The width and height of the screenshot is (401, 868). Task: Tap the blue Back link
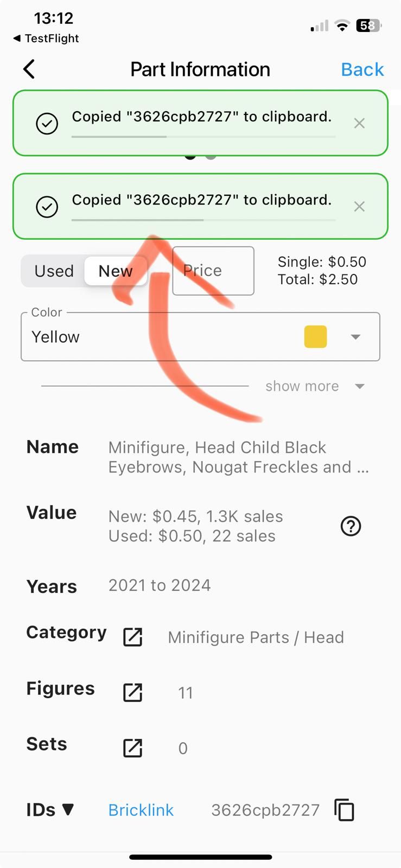(x=362, y=69)
